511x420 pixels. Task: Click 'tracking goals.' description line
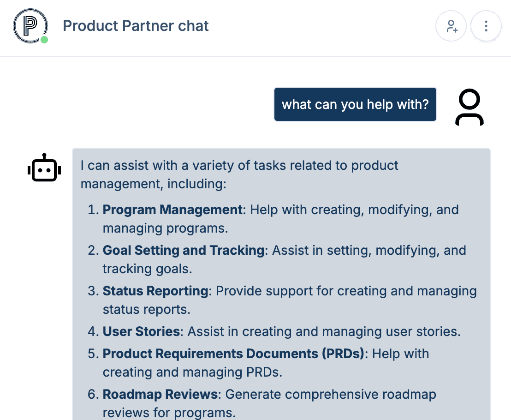[x=147, y=269]
